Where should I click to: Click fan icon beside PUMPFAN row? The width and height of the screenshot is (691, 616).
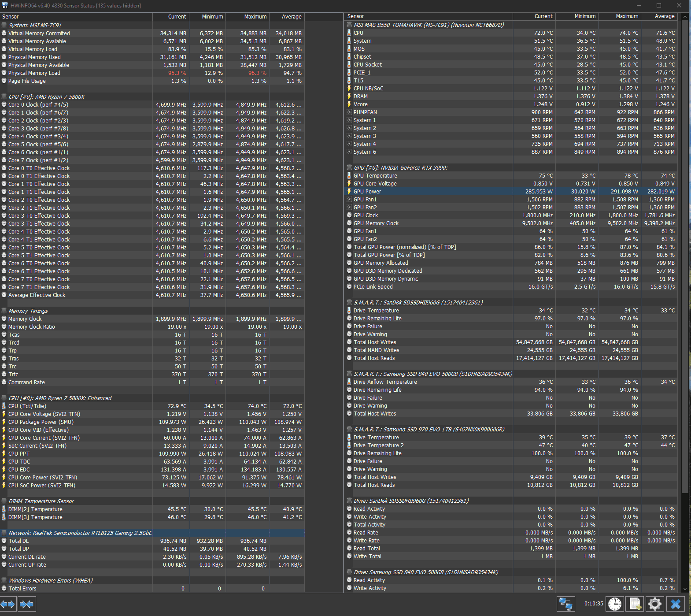pos(349,112)
